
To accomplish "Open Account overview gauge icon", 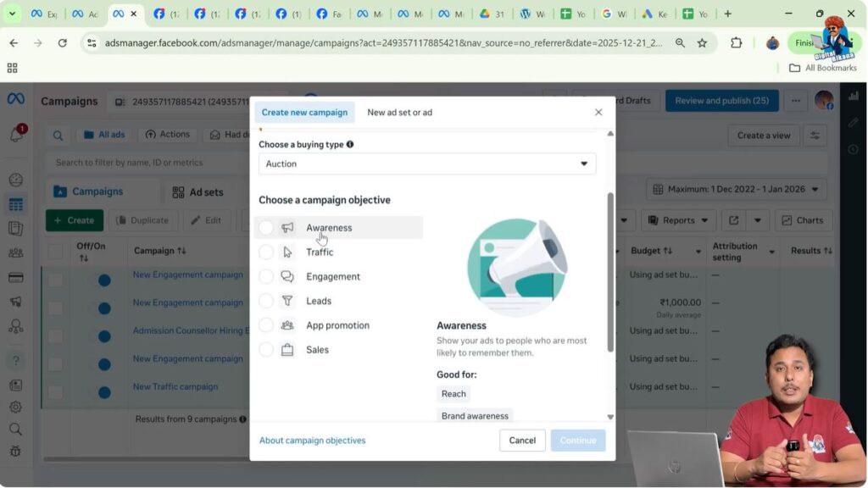I will click(15, 180).
